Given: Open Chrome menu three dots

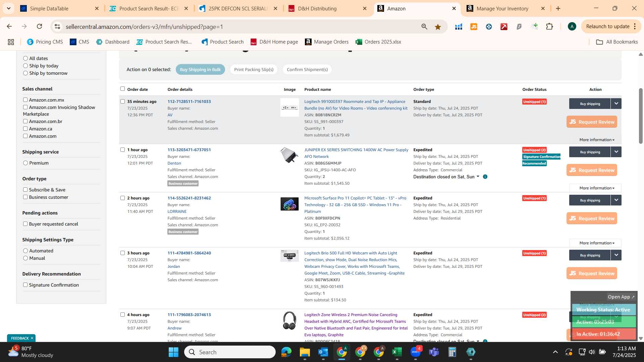Looking at the screenshot, I should coord(635,26).
